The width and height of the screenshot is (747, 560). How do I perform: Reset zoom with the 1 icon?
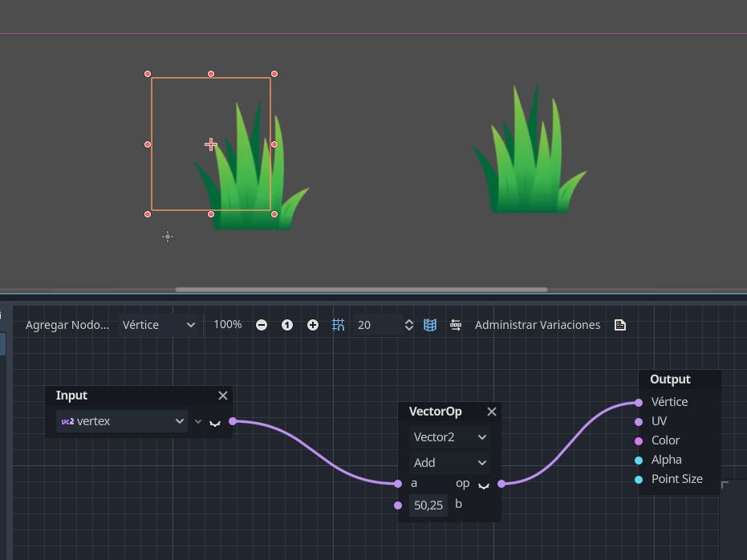pos(287,325)
